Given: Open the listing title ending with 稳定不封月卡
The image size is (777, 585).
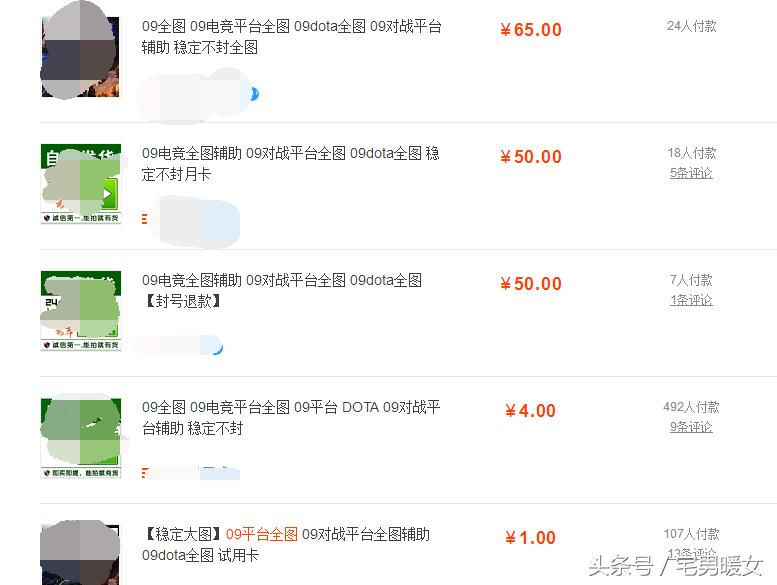Looking at the screenshot, I should point(290,163).
